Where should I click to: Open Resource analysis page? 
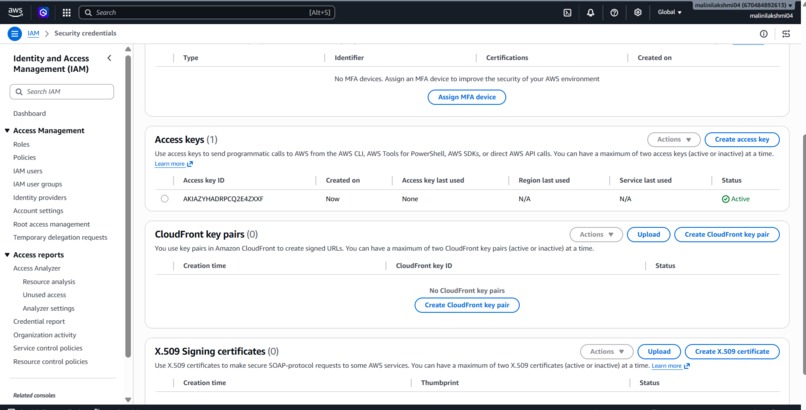49,282
